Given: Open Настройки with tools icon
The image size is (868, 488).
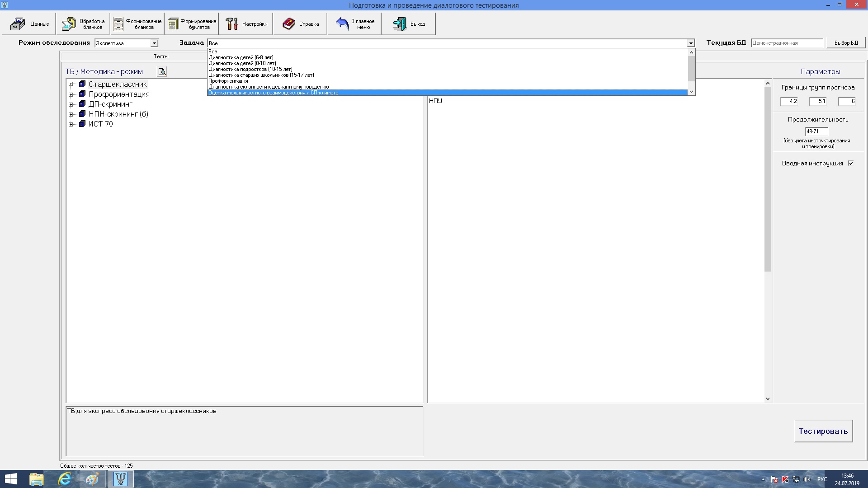Looking at the screenshot, I should click(x=232, y=24).
